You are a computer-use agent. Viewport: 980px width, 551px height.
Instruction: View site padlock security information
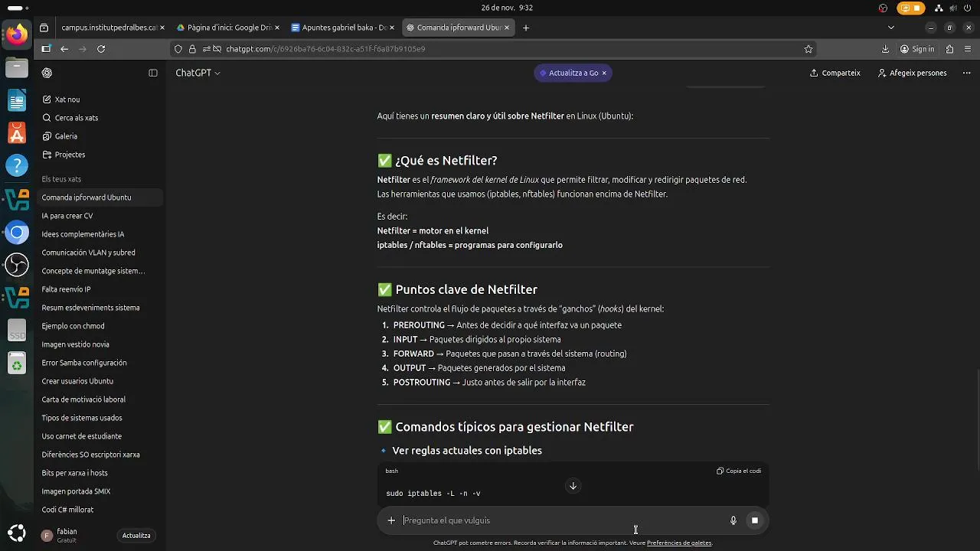[191, 49]
